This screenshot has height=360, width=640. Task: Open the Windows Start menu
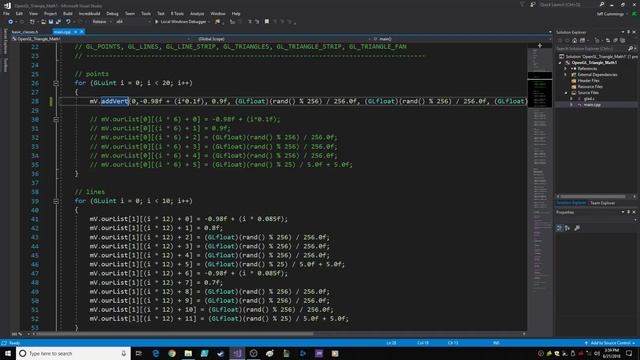coord(8,353)
